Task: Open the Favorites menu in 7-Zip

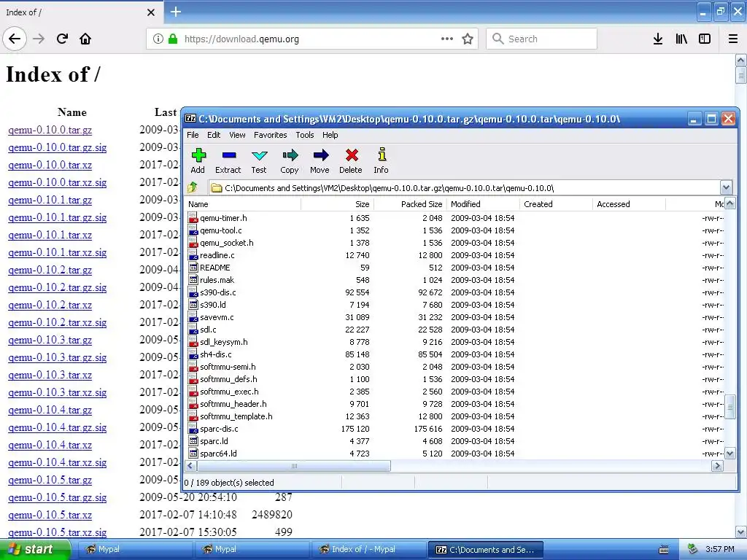Action: [x=271, y=135]
